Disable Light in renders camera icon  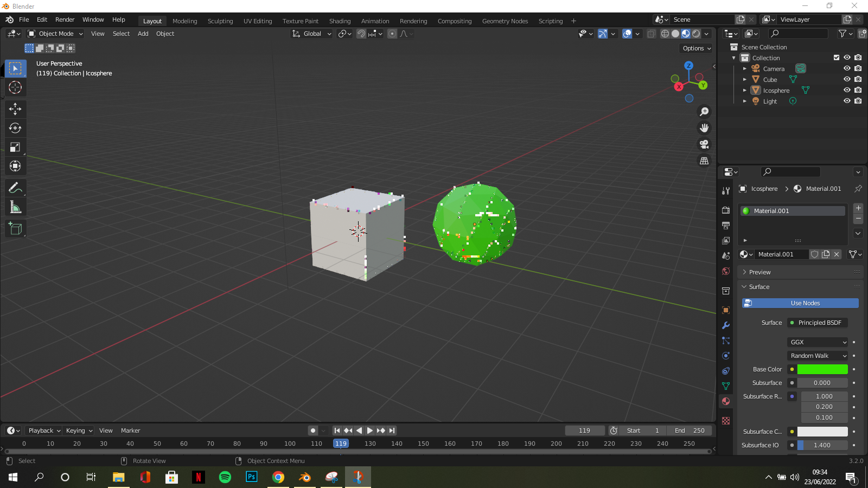click(x=858, y=101)
